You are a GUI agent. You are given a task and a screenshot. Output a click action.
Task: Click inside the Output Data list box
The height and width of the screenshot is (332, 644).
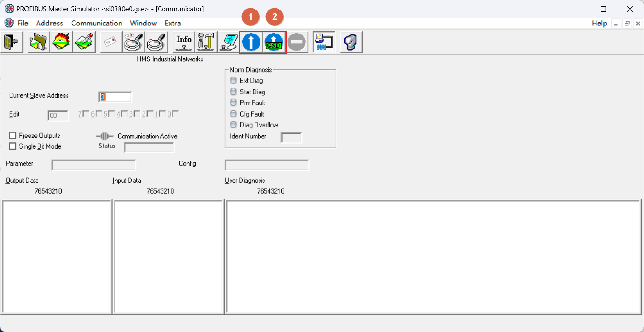click(57, 257)
